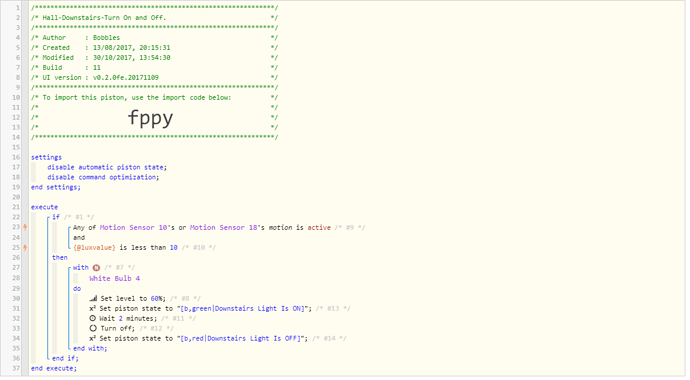Click the 'end with;' line
This screenshot has height=380, width=690.
pos(90,348)
